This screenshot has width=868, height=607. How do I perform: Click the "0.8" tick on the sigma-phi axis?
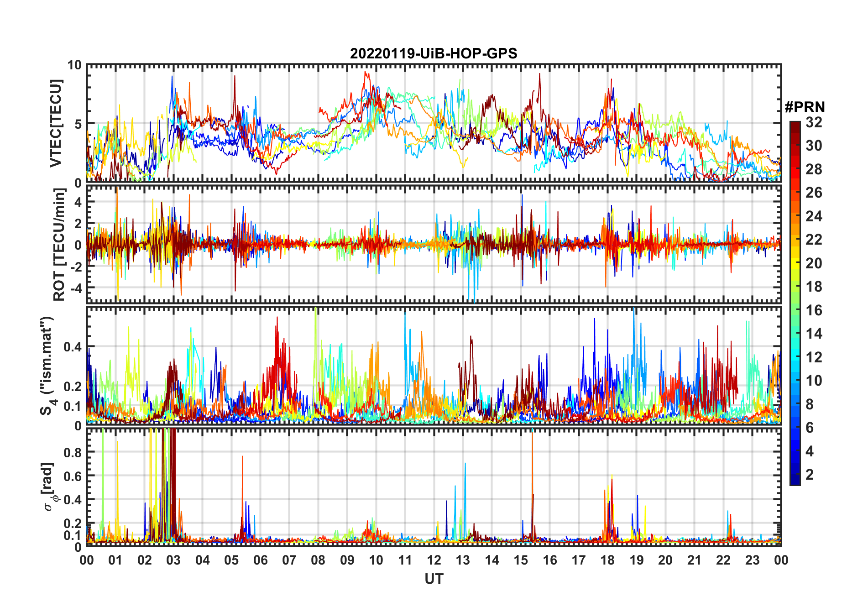pyautogui.click(x=73, y=453)
